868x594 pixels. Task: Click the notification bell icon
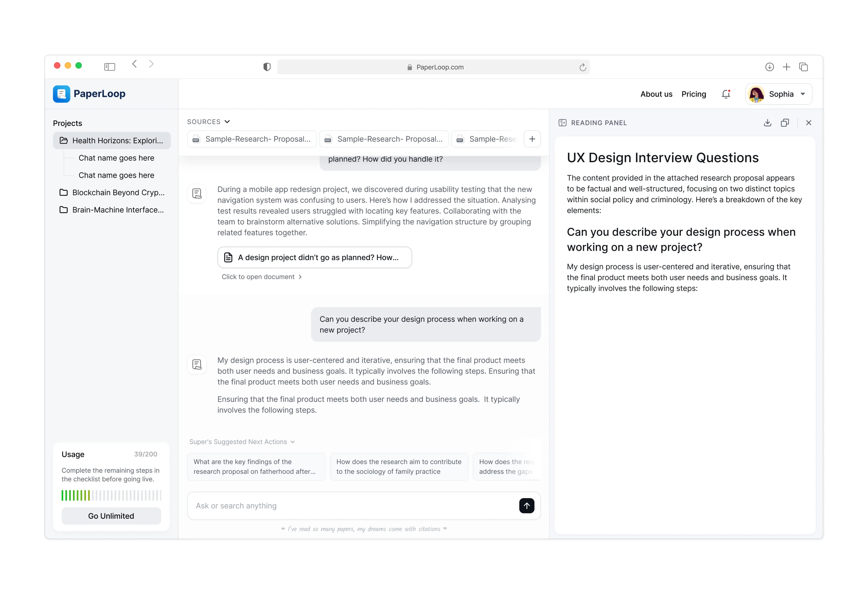pyautogui.click(x=726, y=94)
